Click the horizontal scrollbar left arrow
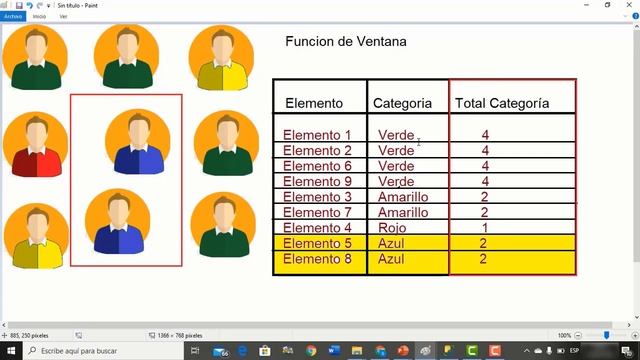 tap(4, 325)
